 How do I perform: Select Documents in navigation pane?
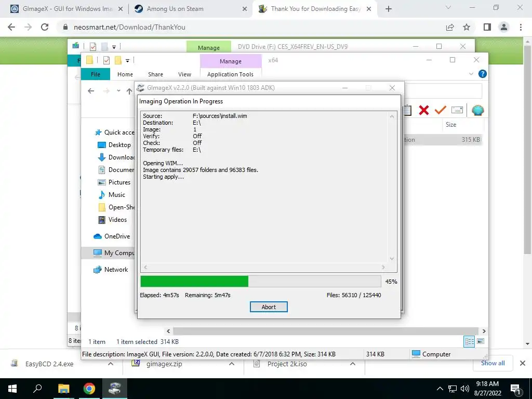tap(116, 170)
